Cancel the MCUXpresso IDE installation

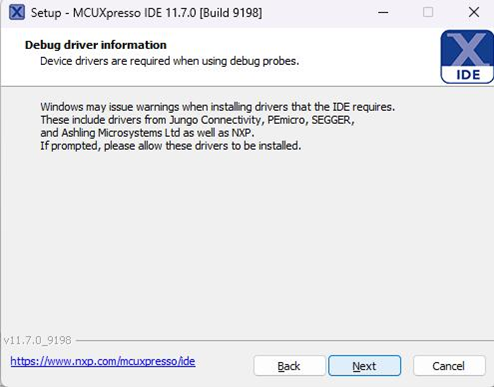point(449,366)
